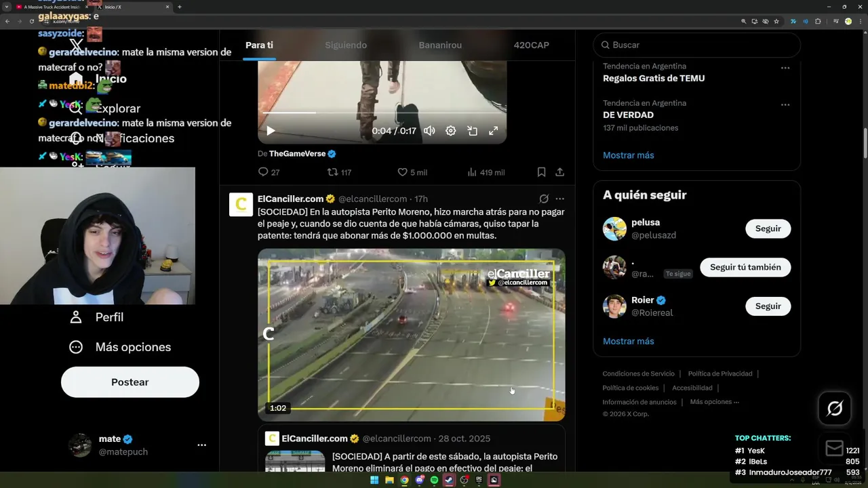Open Roier profile picture
Screen dimensions: 868x488
[614, 306]
